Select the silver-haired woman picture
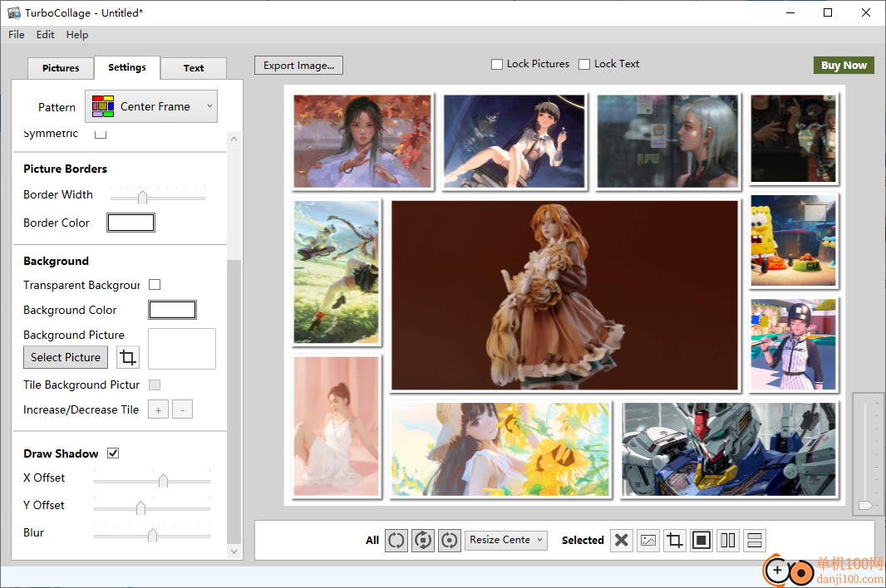 pyautogui.click(x=667, y=141)
